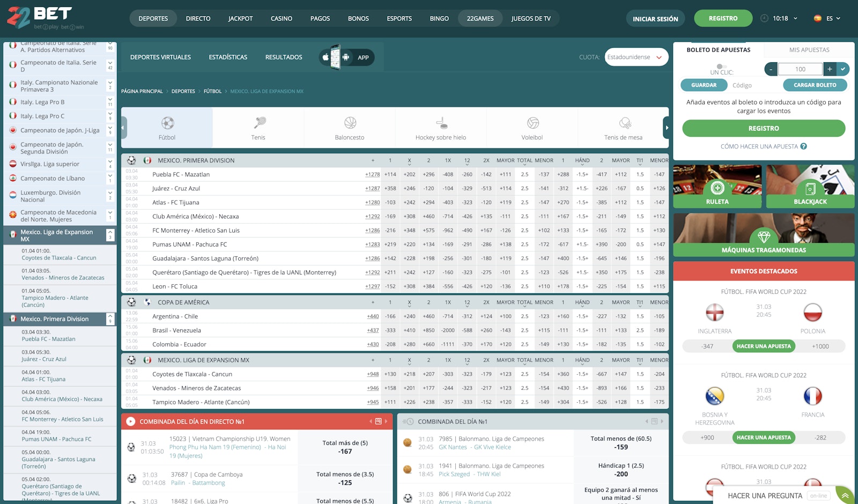Open the Blackjack casino game icon
This screenshot has width=858, height=504.
point(810,188)
